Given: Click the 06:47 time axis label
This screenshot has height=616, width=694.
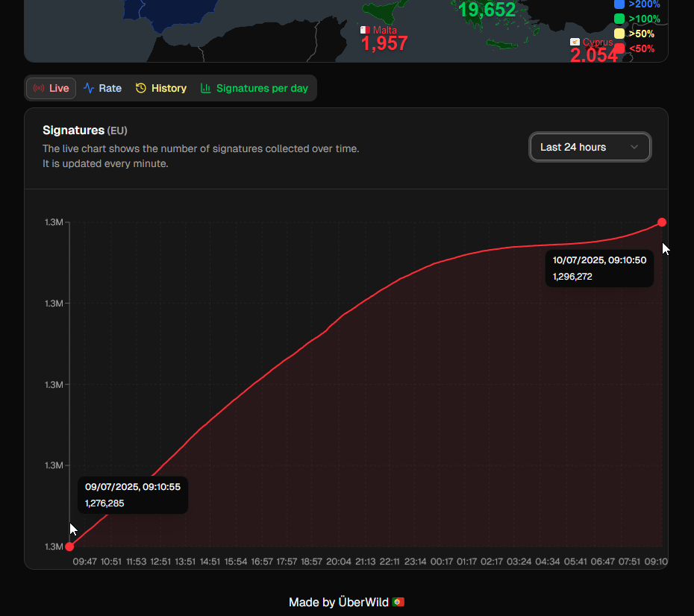Looking at the screenshot, I should [603, 562].
